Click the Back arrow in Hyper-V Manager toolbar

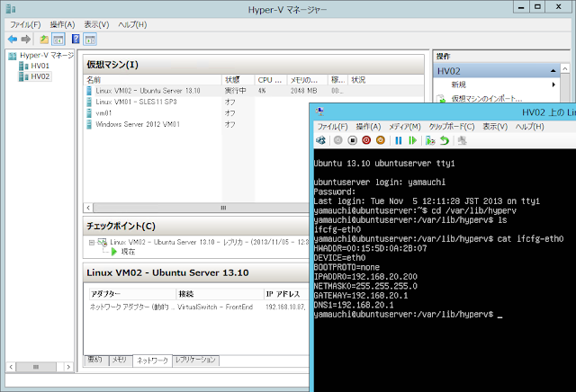(x=13, y=39)
